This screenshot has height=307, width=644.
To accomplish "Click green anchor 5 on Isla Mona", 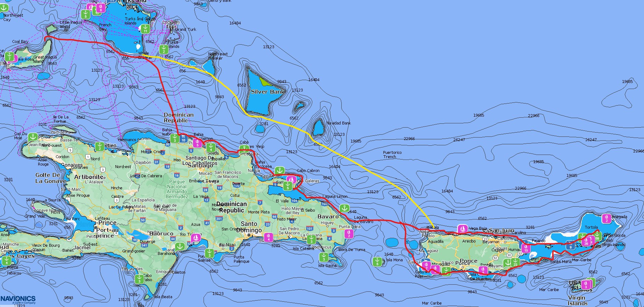I will pos(377,262).
